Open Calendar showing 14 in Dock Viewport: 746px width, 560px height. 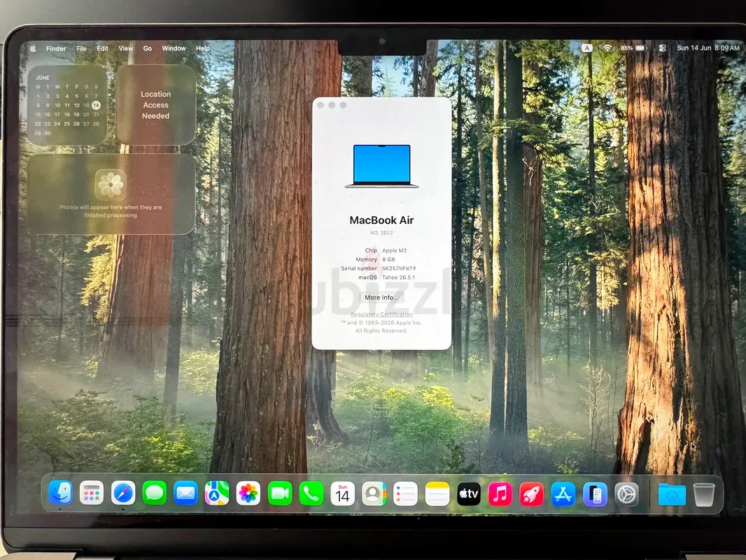click(x=342, y=494)
